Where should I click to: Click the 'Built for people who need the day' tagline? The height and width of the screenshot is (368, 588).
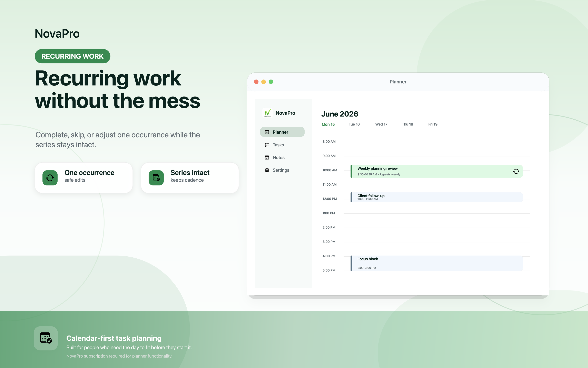click(x=129, y=348)
